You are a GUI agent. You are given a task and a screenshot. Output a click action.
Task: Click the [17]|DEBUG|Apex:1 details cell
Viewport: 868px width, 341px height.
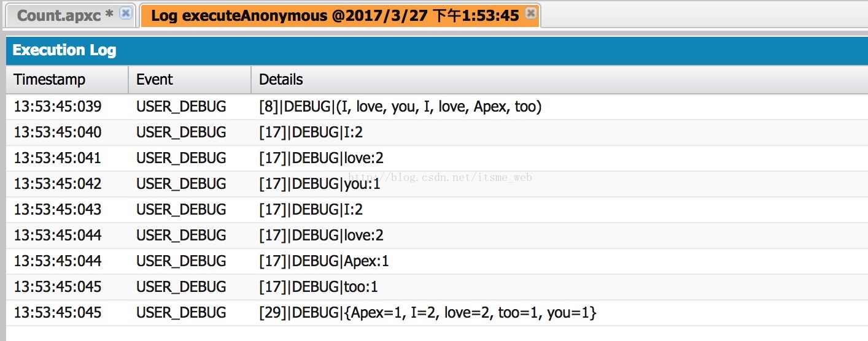[324, 261]
